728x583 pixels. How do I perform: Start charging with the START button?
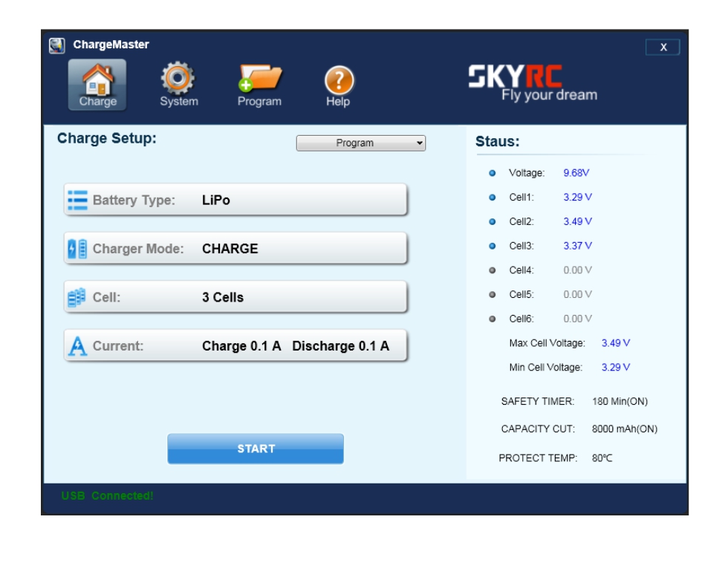[256, 449]
